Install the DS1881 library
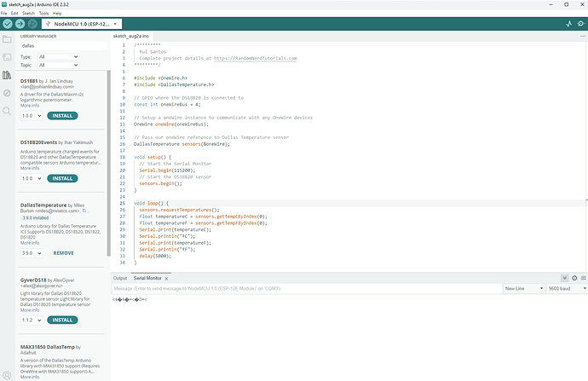The width and height of the screenshot is (588, 381). click(62, 115)
